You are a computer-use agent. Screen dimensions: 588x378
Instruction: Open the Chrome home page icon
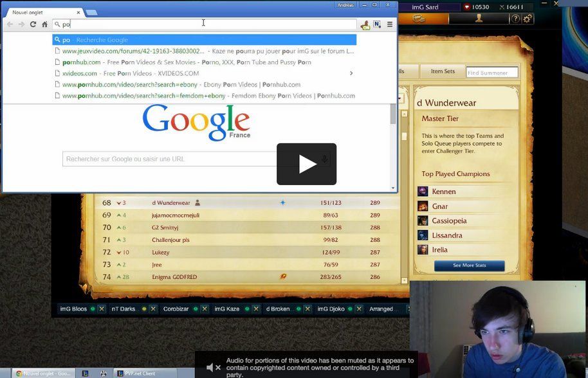click(x=44, y=24)
